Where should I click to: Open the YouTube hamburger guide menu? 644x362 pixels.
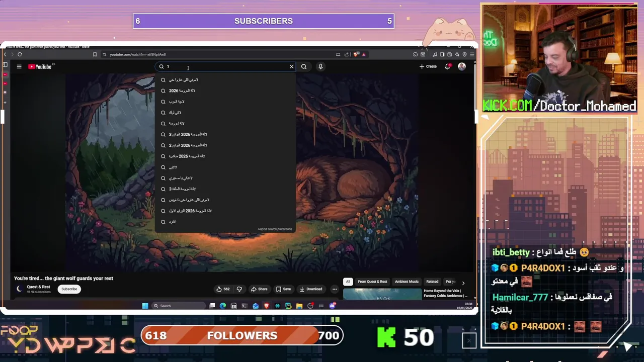pyautogui.click(x=19, y=66)
